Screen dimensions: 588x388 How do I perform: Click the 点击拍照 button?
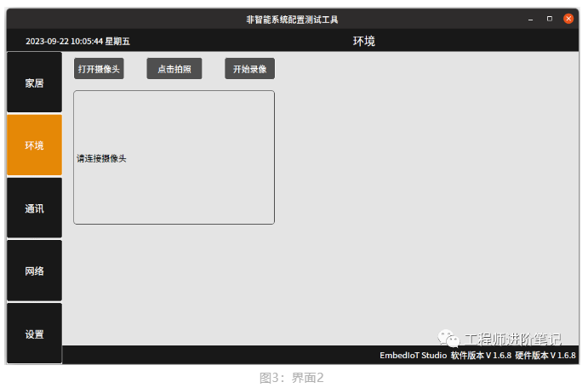[x=174, y=69]
